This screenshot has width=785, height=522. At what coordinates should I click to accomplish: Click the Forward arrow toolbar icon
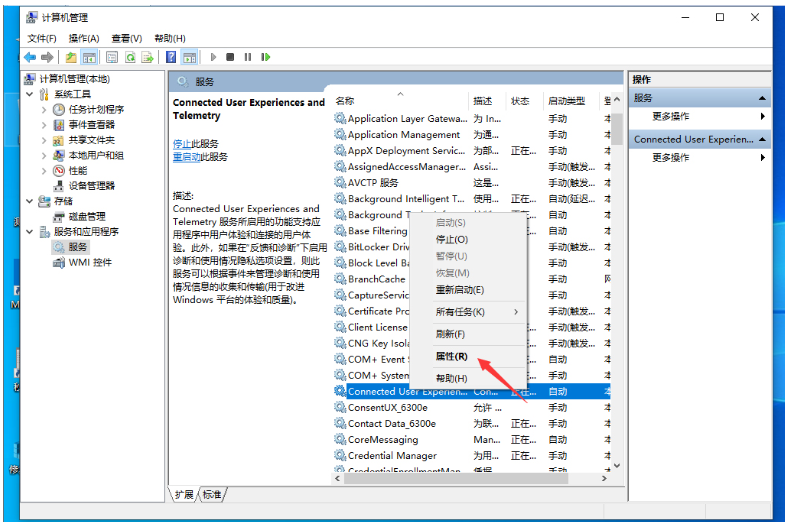47,57
